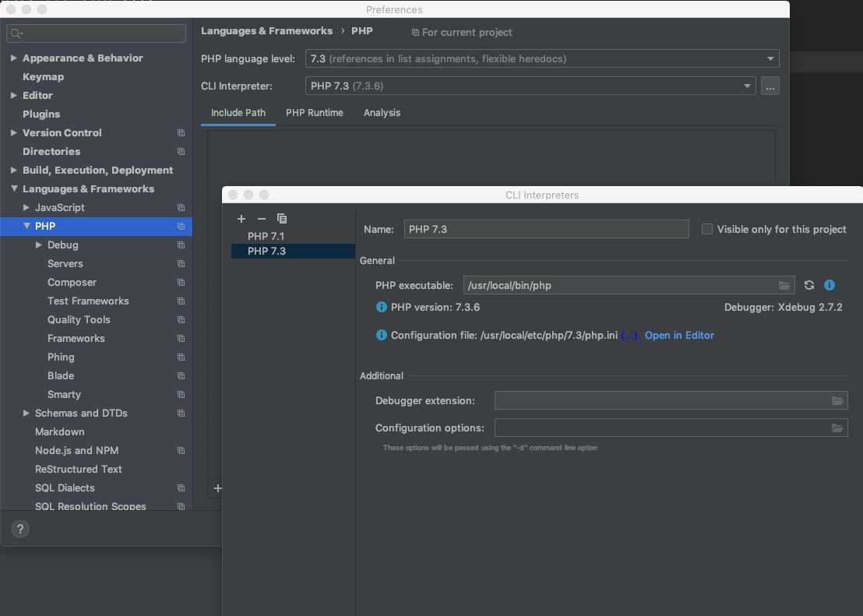
Task: Switch to Analysis tab
Action: pos(382,113)
